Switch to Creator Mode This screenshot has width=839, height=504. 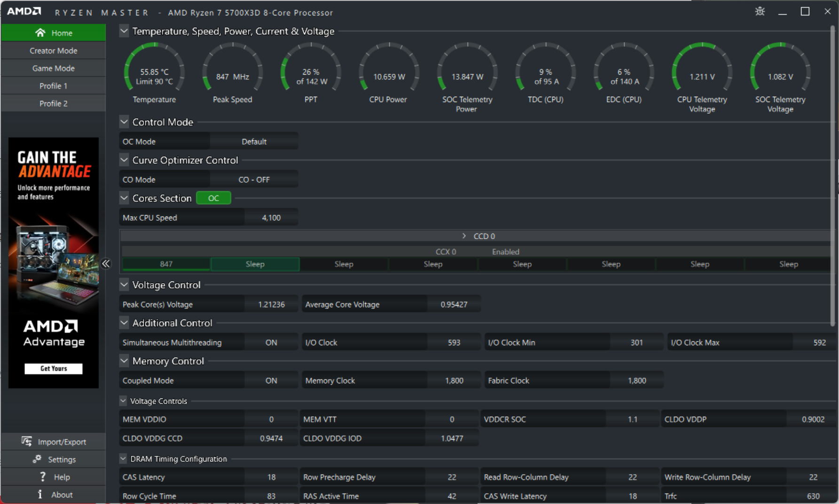(53, 50)
